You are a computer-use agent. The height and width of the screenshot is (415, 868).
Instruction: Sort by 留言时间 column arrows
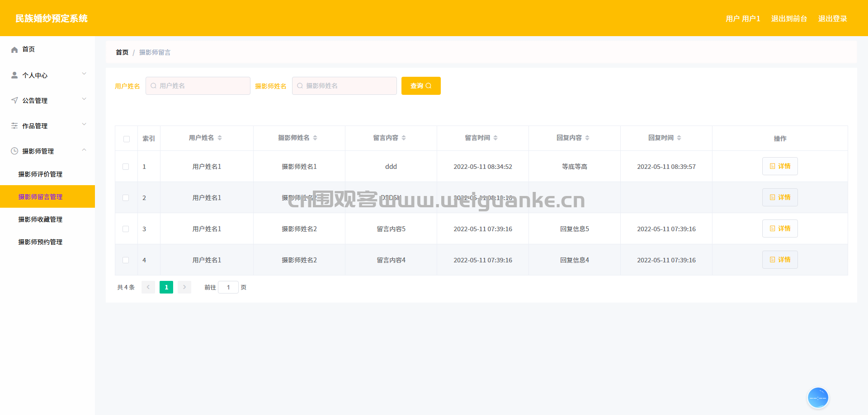(495, 138)
